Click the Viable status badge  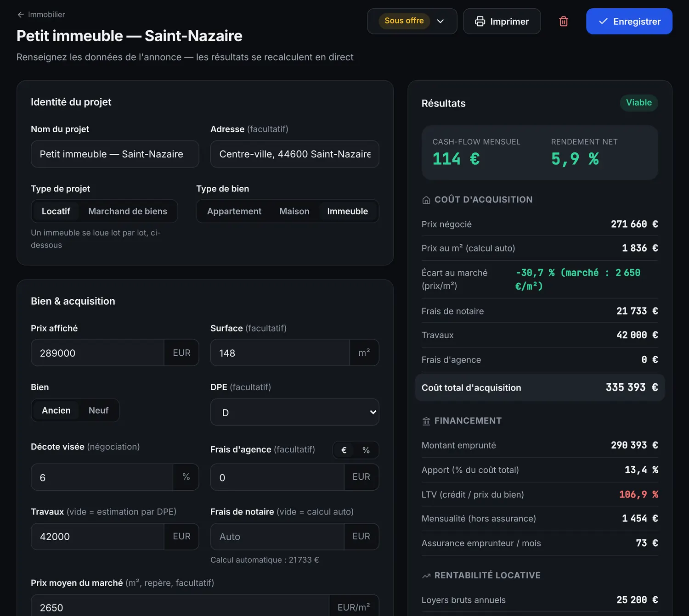click(x=639, y=103)
